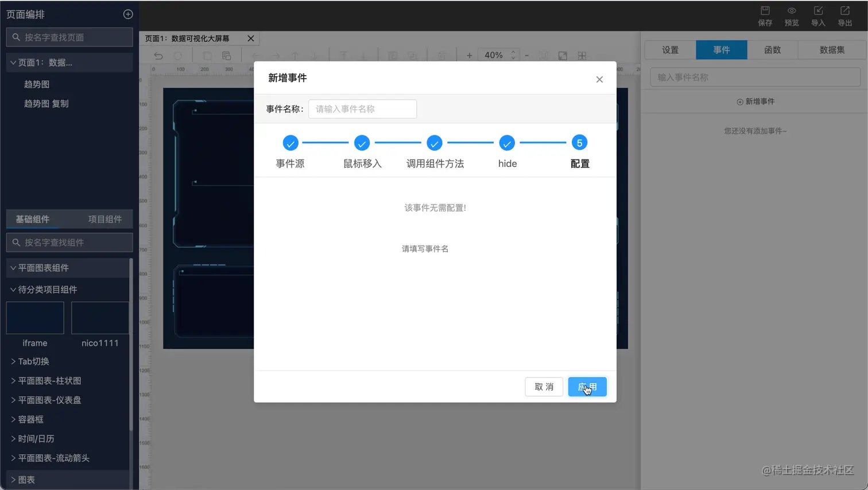
Task: Expand the 容器框 group
Action: point(13,419)
